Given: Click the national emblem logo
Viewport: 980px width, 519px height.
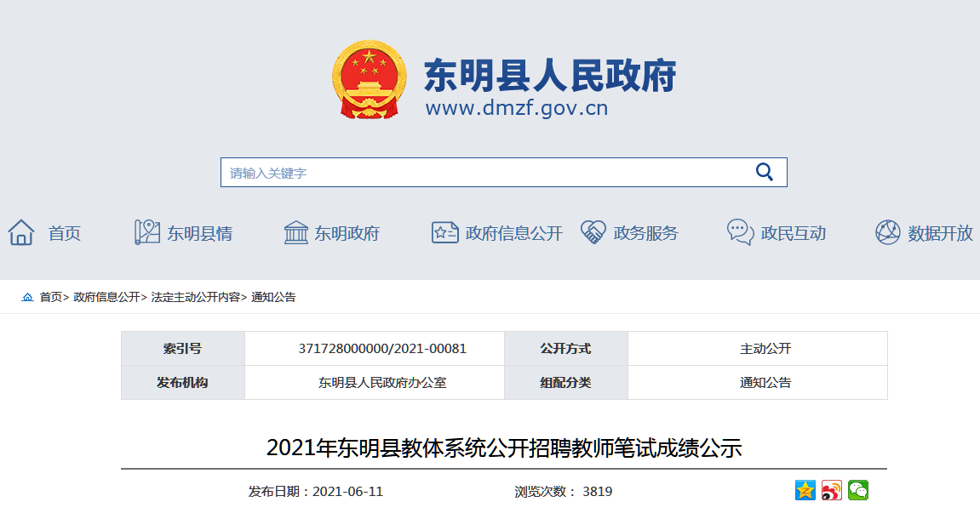Looking at the screenshot, I should (x=370, y=79).
